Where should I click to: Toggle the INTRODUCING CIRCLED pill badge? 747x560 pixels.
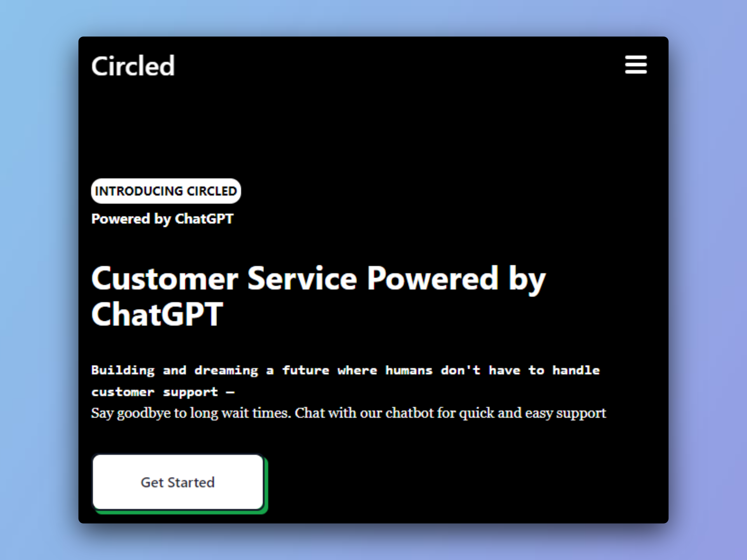(167, 191)
